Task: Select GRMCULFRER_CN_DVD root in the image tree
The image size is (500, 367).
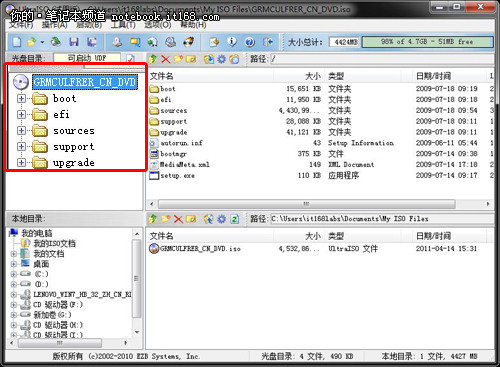Action: pos(85,82)
